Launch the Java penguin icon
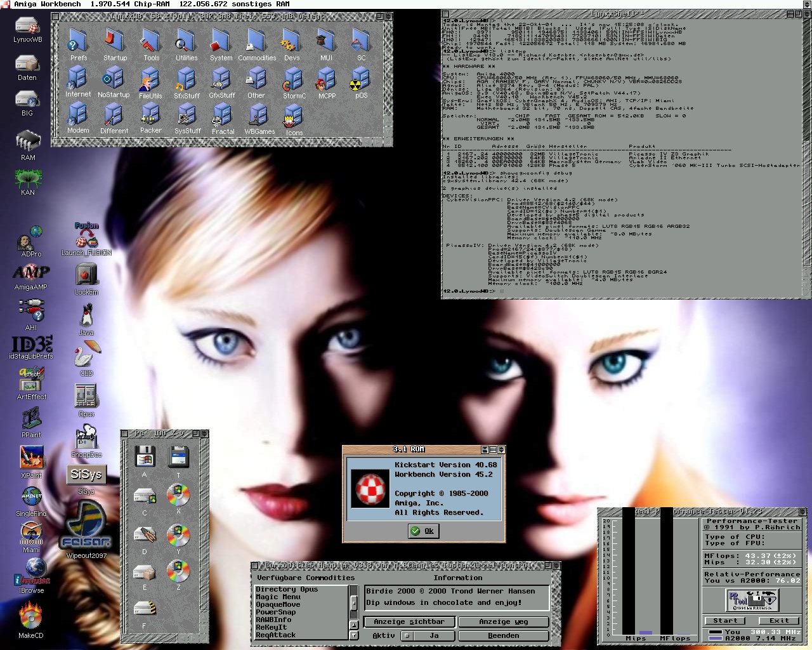812x650 pixels. coord(86,316)
